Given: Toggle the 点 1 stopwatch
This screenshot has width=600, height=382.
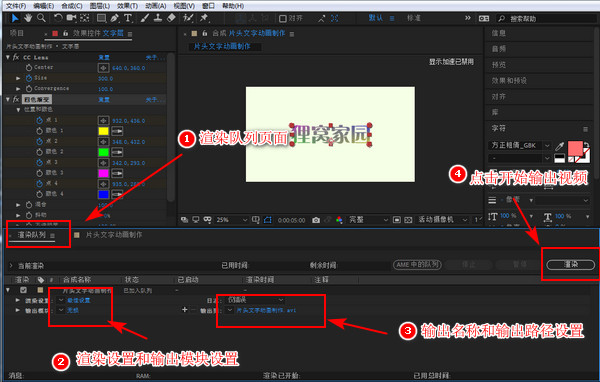Looking at the screenshot, I should (x=39, y=120).
